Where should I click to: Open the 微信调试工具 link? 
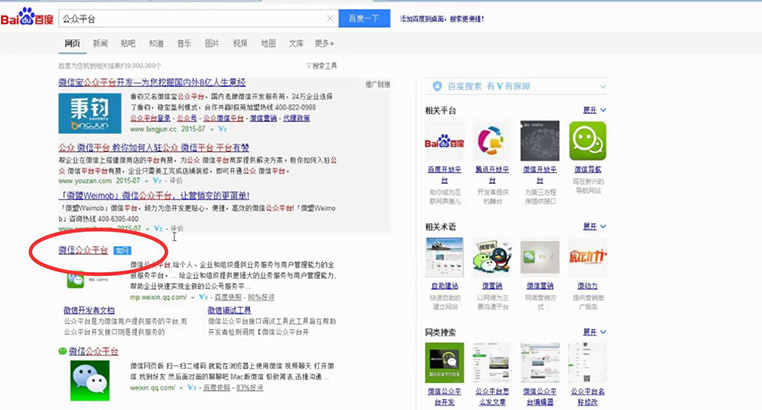[229, 310]
